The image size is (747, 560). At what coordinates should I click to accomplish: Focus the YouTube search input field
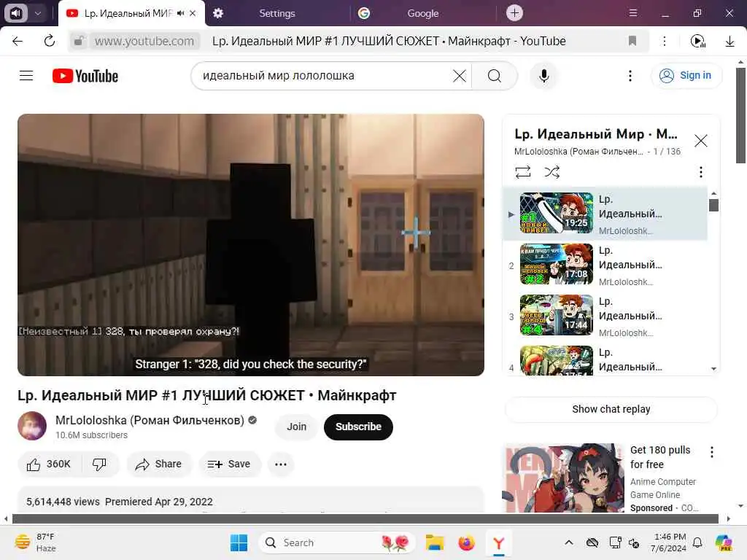(x=324, y=76)
